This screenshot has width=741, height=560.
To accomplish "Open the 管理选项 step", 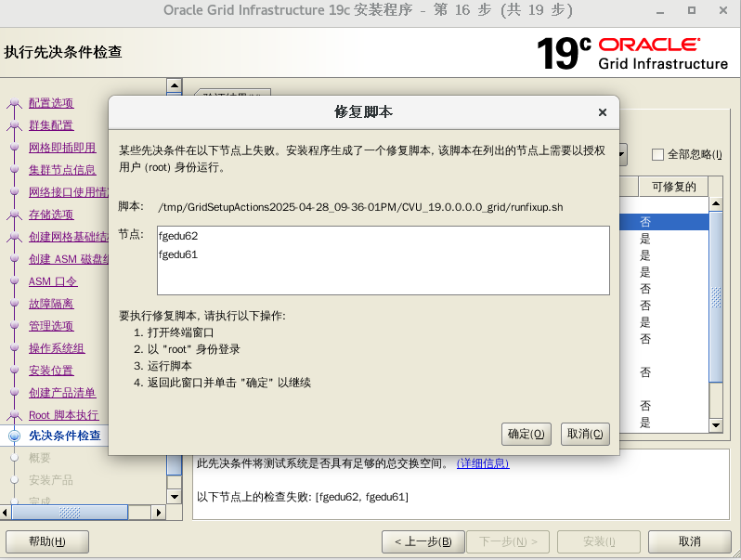I will (51, 326).
